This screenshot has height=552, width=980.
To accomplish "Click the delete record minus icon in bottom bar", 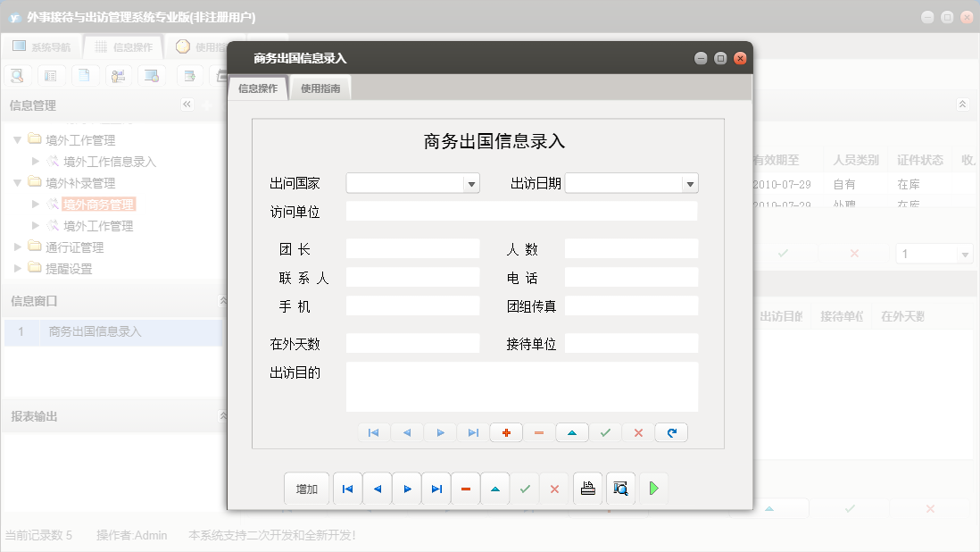I will tap(465, 489).
